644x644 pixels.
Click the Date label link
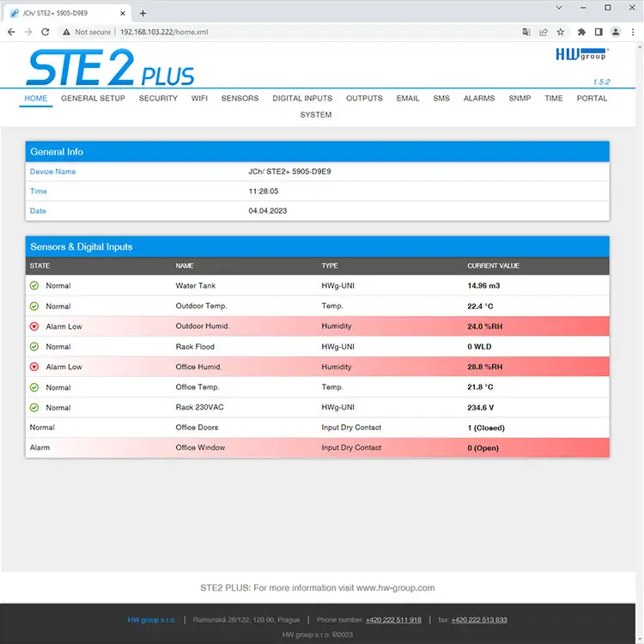(x=38, y=210)
